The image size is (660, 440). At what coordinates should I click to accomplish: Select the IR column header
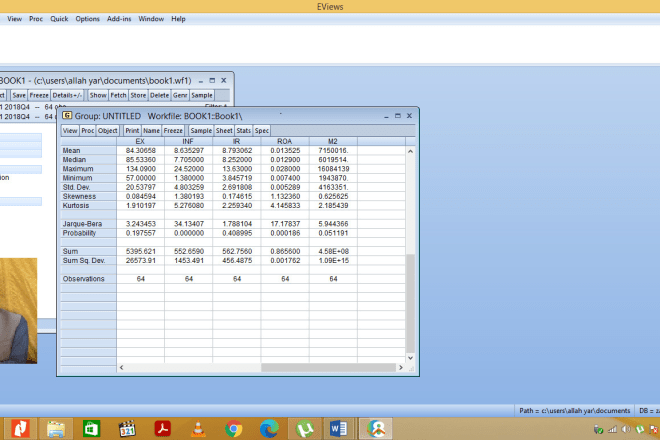coord(237,141)
